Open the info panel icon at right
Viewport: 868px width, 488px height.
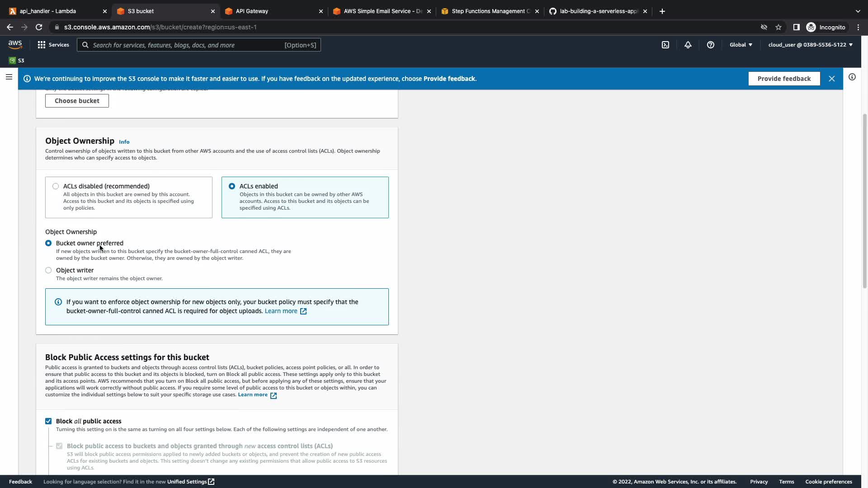coord(852,77)
